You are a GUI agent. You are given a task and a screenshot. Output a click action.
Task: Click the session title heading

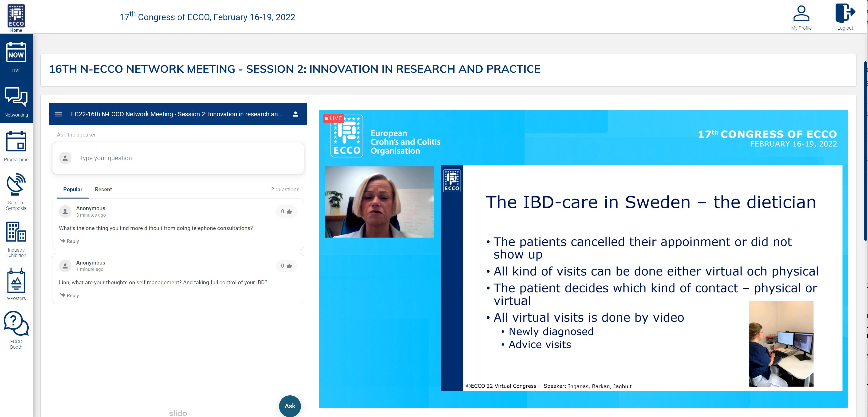click(x=295, y=69)
